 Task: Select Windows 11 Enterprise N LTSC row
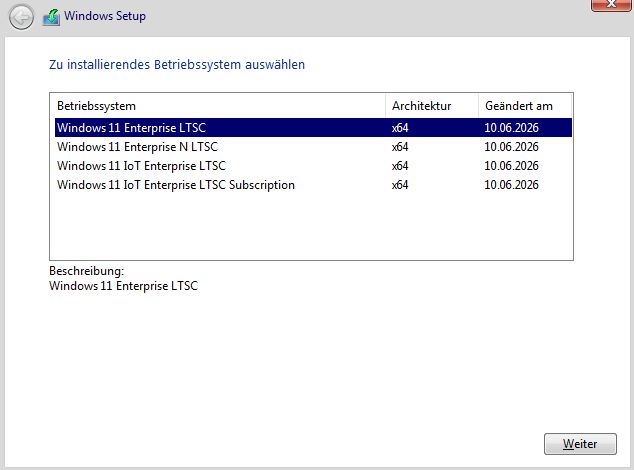point(313,146)
